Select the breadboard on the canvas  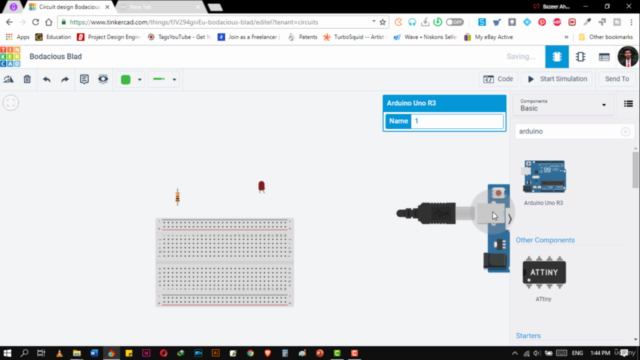coord(225,262)
